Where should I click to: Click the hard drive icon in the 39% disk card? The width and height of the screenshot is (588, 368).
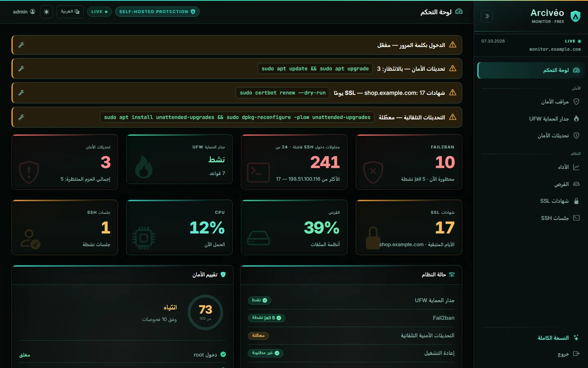258,238
